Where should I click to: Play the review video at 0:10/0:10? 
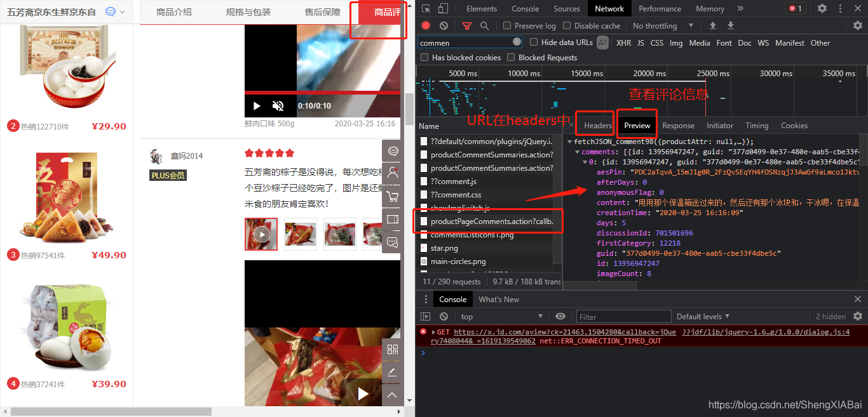[x=257, y=106]
